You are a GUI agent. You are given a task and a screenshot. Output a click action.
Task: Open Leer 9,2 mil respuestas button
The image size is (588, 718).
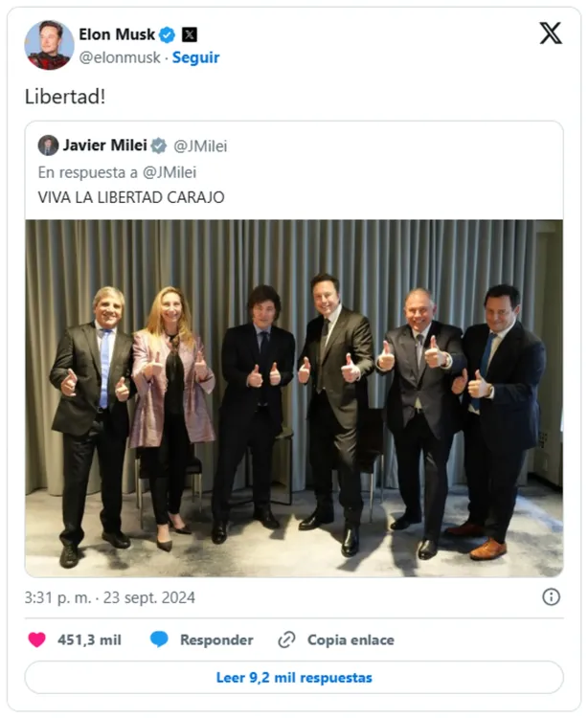(294, 677)
